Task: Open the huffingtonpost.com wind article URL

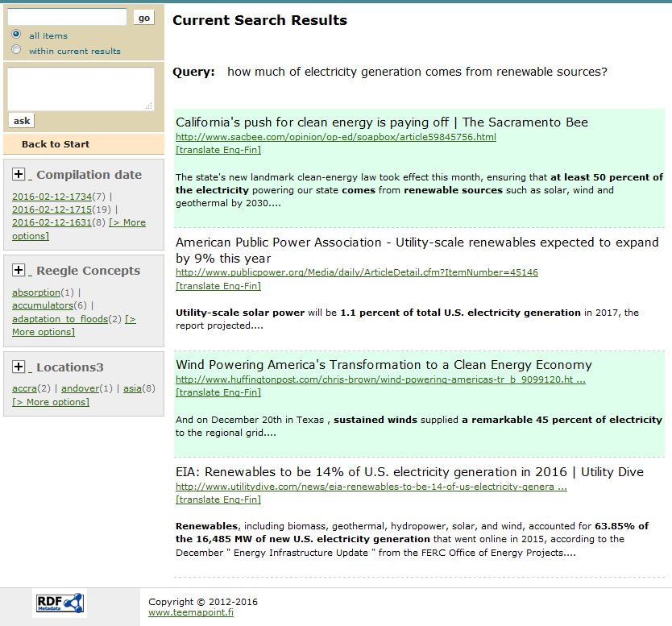Action: pyautogui.click(x=380, y=379)
